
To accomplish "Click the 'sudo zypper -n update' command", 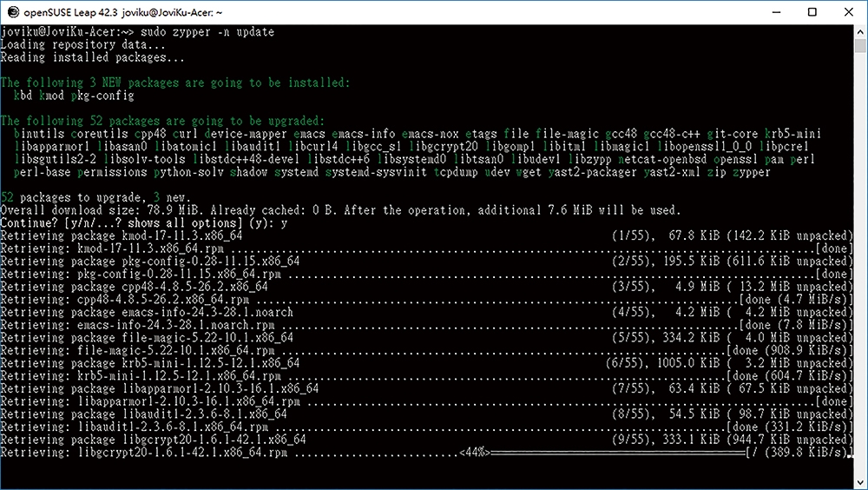I will (207, 31).
